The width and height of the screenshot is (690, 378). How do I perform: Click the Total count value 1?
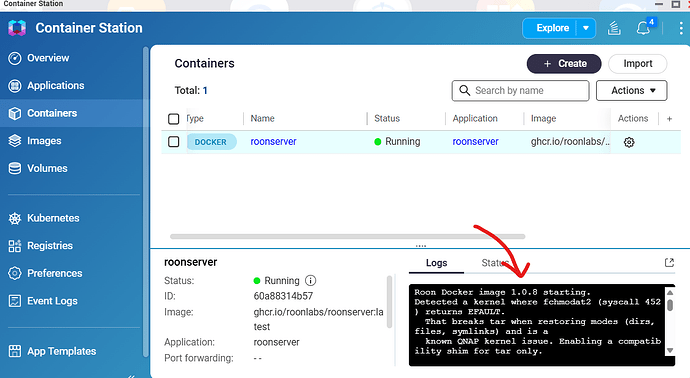[205, 91]
